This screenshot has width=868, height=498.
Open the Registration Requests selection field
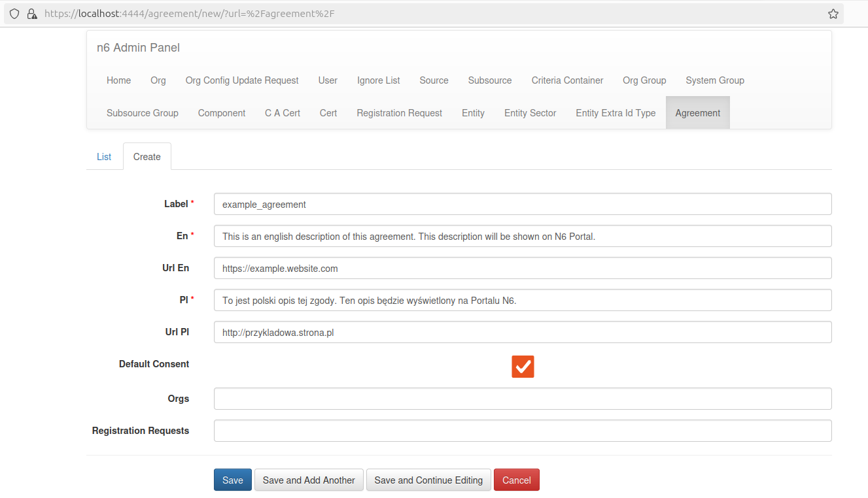[x=523, y=431]
